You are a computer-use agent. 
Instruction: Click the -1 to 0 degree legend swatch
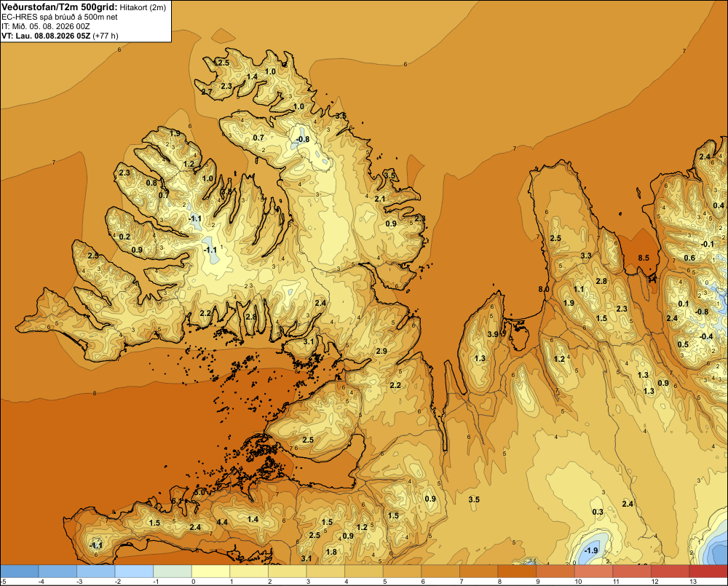pos(173,571)
